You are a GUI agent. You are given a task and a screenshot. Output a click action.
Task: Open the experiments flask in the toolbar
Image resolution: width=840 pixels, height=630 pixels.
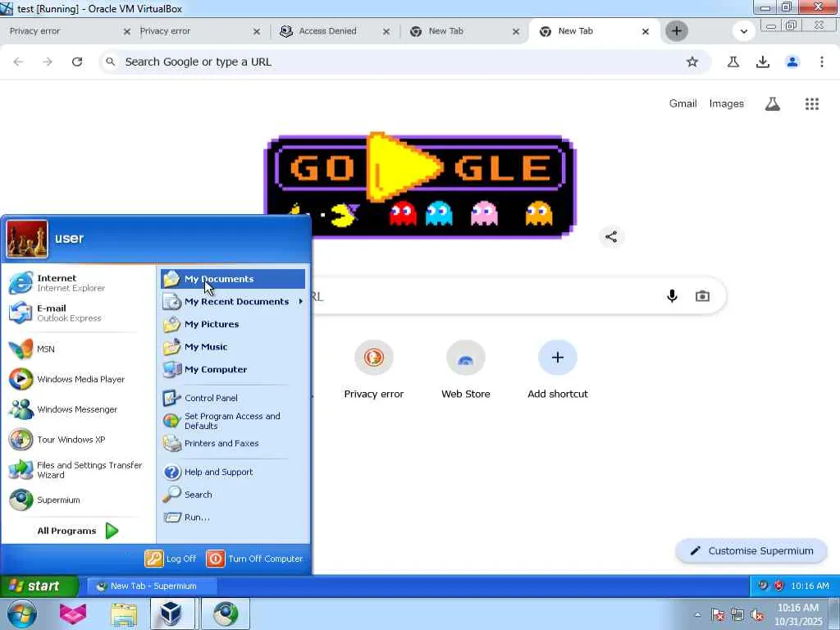pos(733,62)
